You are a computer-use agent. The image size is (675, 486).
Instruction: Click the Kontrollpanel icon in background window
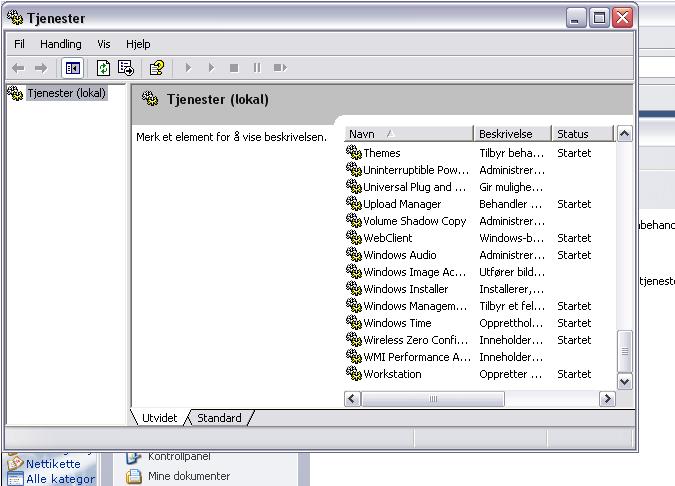[134, 458]
